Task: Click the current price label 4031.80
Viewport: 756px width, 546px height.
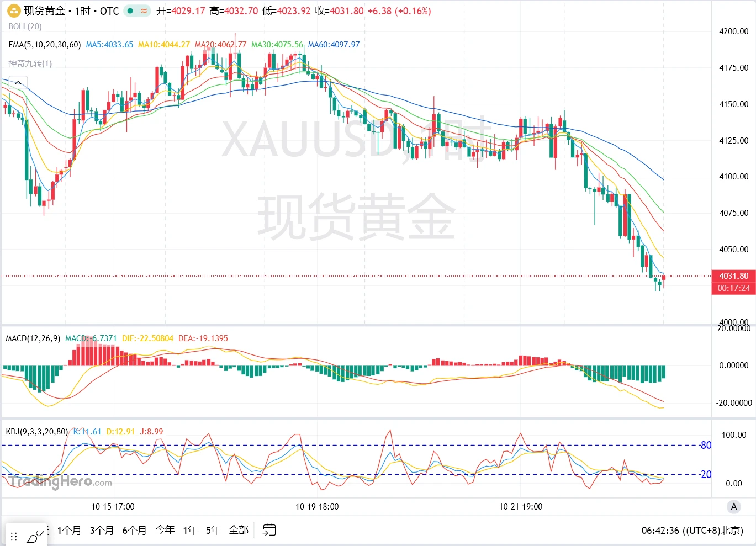Action: [733, 276]
